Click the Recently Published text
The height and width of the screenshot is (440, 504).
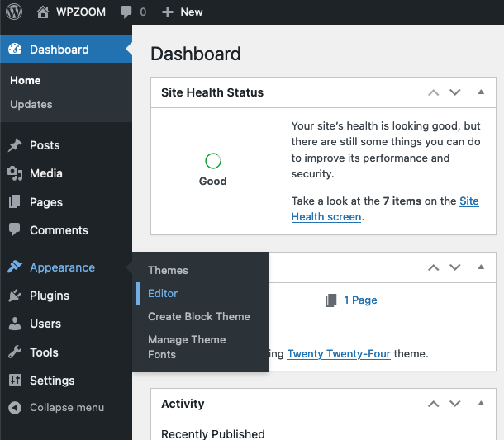point(213,434)
